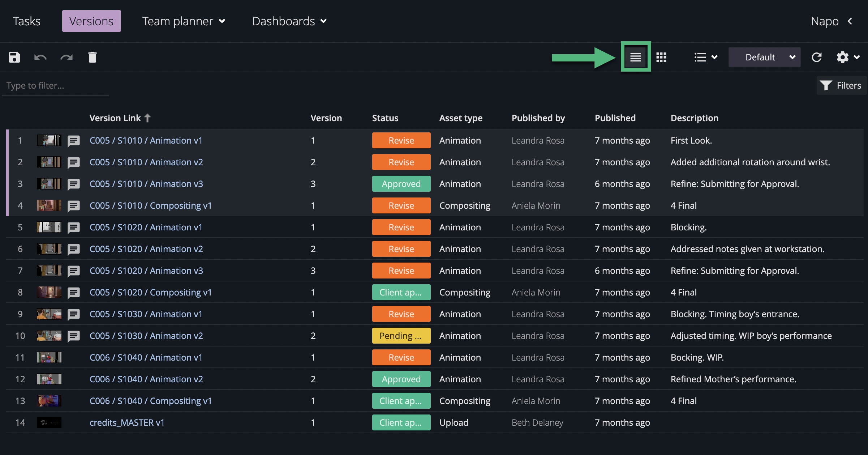Screen dimensions: 868x455
Task: Open the grouping list options dropdown
Action: coord(705,57)
